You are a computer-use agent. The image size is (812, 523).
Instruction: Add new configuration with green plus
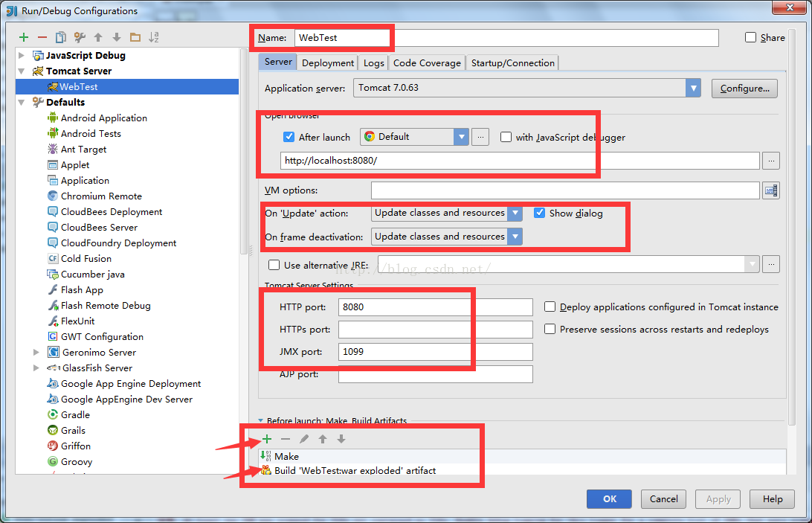point(24,37)
